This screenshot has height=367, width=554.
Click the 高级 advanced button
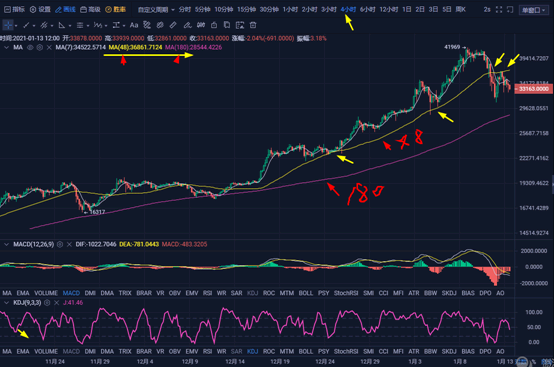coord(90,10)
